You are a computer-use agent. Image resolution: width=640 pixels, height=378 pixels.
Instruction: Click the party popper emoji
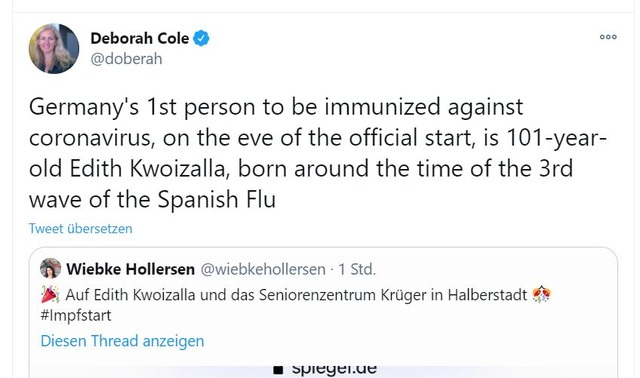tap(50, 294)
